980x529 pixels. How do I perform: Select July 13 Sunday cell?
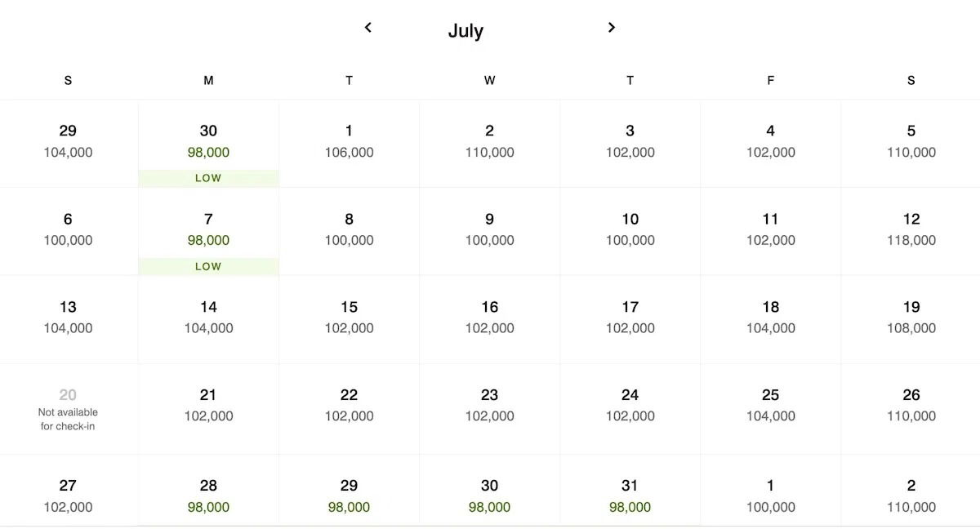(x=68, y=318)
